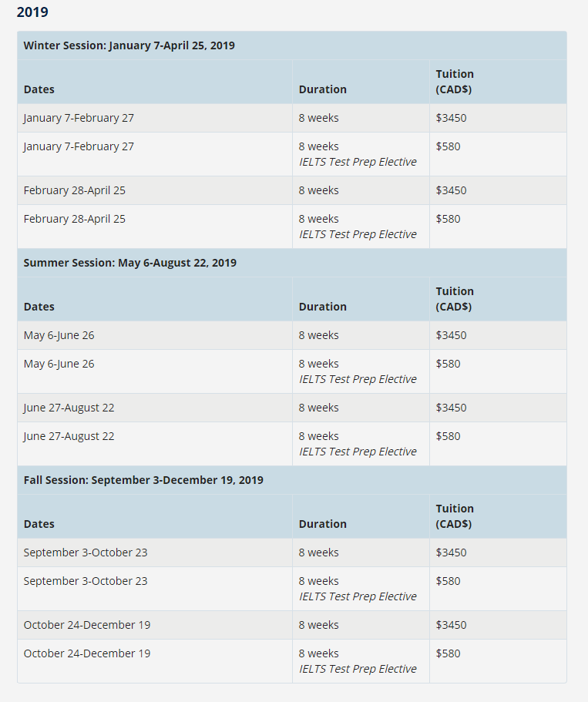Select the Fall Session header row
The height and width of the screenshot is (702, 588).
(292, 480)
